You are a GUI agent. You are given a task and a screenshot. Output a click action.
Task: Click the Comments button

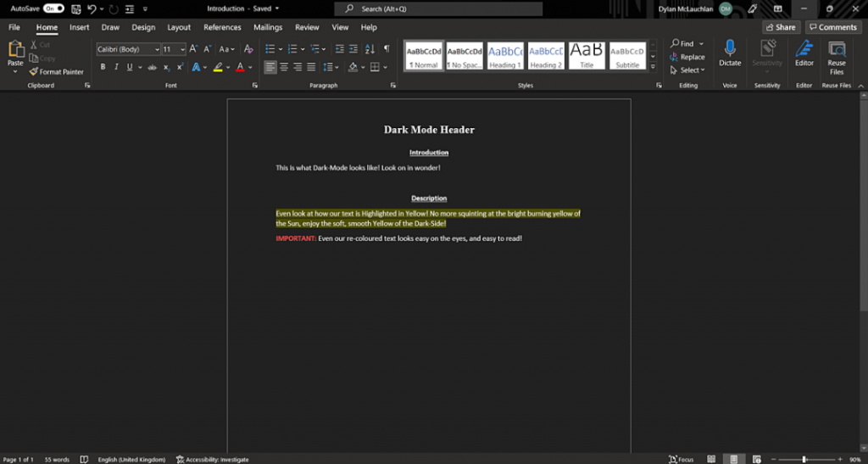click(x=834, y=27)
